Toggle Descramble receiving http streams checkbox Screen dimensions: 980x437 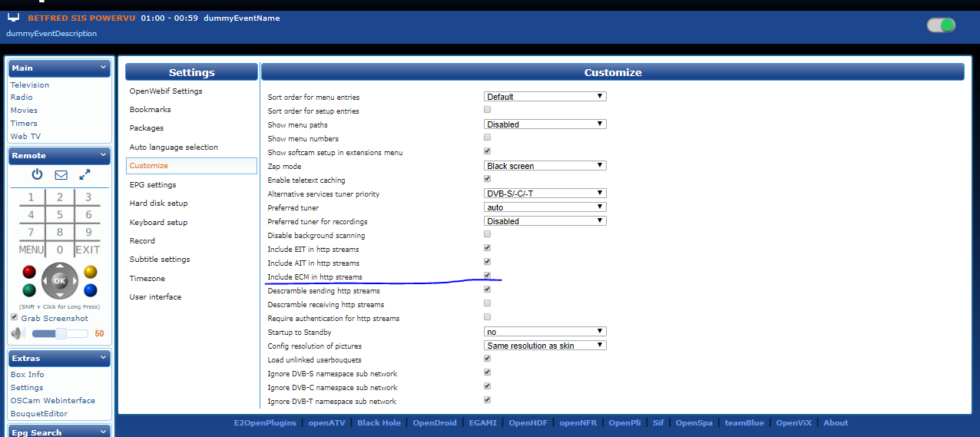pyautogui.click(x=487, y=303)
